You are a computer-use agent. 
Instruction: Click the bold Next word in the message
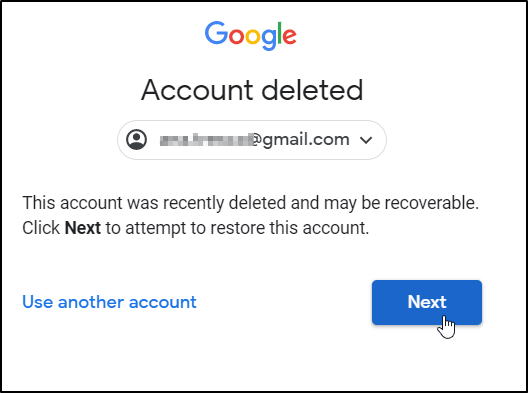pyautogui.click(x=82, y=228)
